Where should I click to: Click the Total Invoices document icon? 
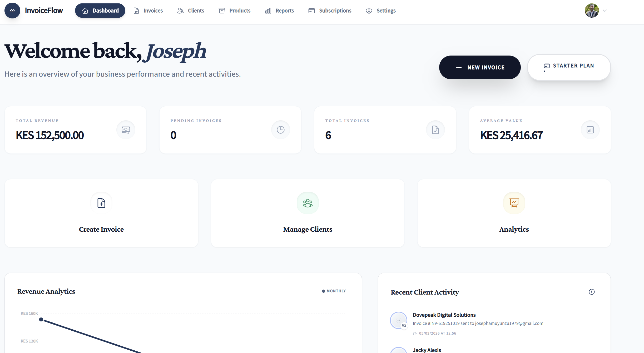435,130
